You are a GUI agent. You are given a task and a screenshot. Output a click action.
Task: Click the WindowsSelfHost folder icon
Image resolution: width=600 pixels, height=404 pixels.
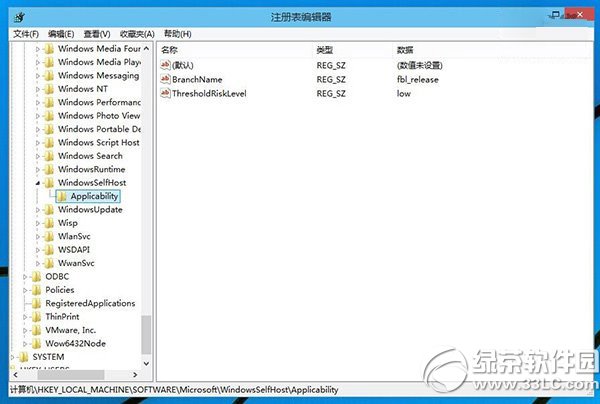[x=49, y=182]
